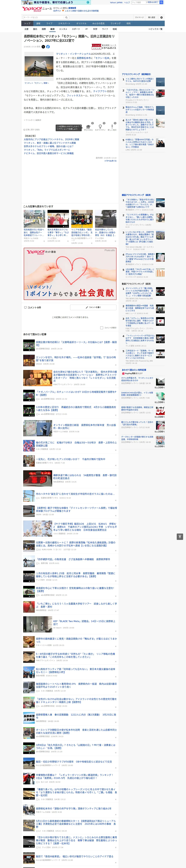Open the settings gear icon in header
This screenshot has height=868, width=186.
[x=161, y=17]
